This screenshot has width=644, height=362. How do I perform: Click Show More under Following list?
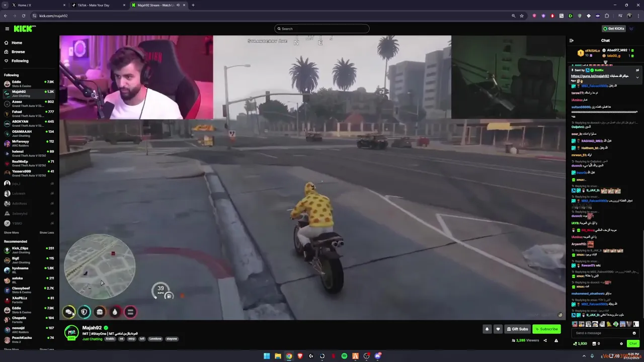11,232
